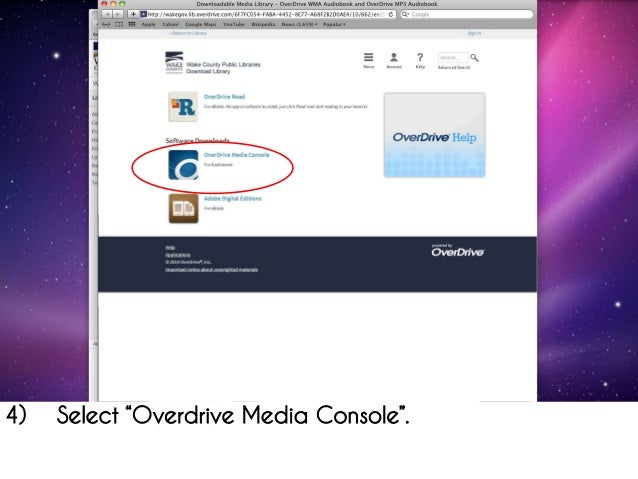Click the reload icon in address bar
This screenshot has width=638, height=479.
pos(391,14)
